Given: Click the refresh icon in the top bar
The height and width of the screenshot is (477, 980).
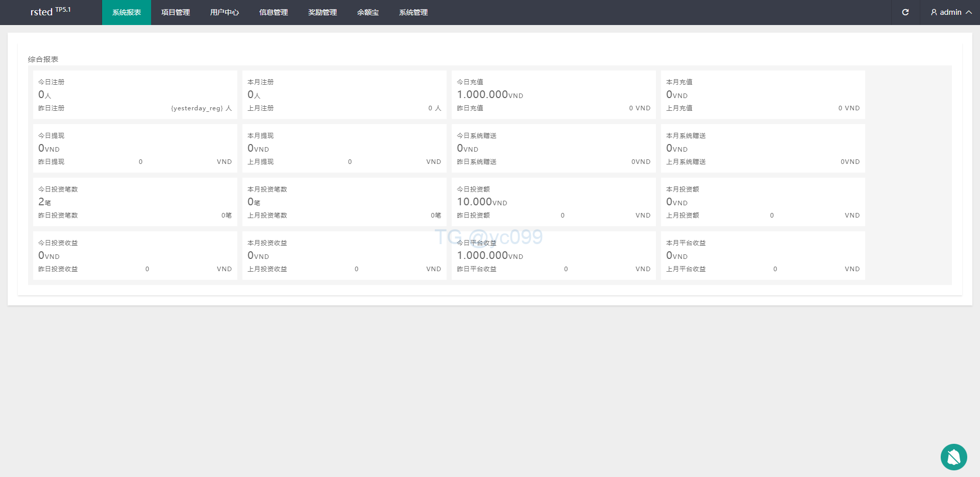Looking at the screenshot, I should pyautogui.click(x=905, y=12).
